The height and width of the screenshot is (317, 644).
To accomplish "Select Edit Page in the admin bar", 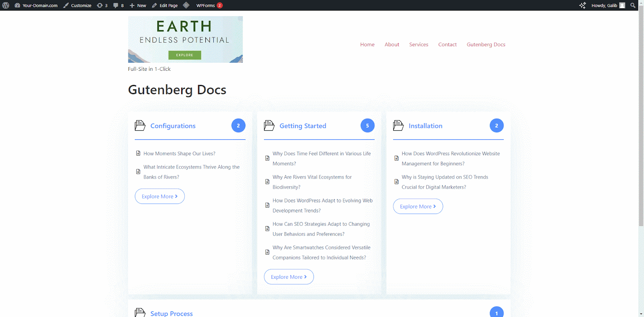I will tap(165, 5).
